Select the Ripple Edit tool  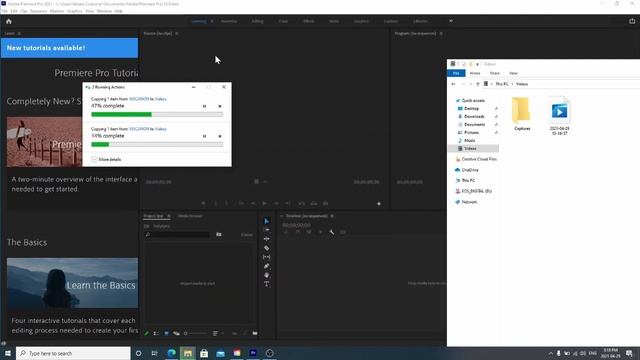(x=267, y=239)
